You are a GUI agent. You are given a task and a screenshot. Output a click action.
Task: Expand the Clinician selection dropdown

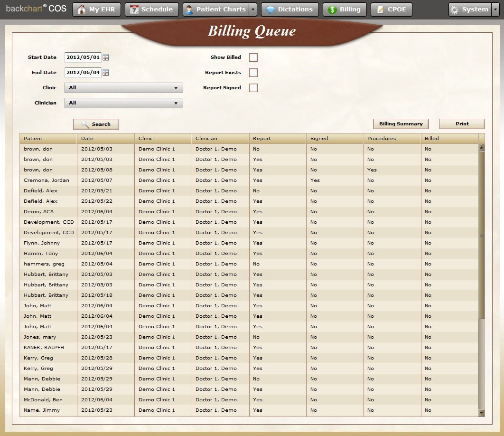tap(123, 103)
